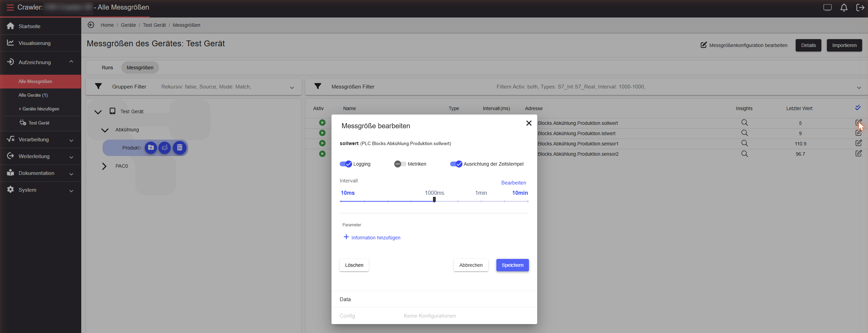Toggle the Logging switch
The width and height of the screenshot is (868, 333).
click(x=346, y=164)
